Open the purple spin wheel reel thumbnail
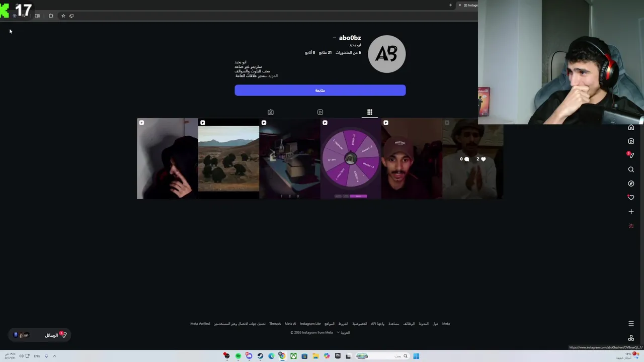 tap(351, 158)
